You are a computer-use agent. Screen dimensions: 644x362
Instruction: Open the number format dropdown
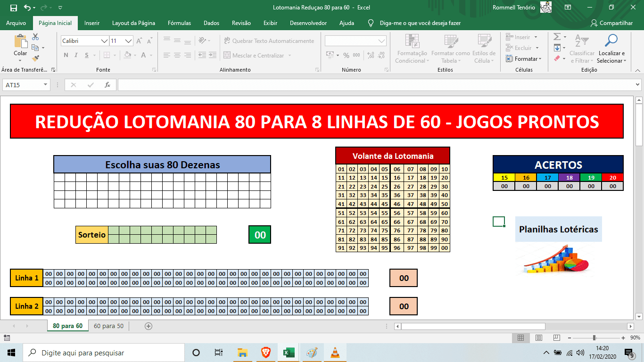382,41
